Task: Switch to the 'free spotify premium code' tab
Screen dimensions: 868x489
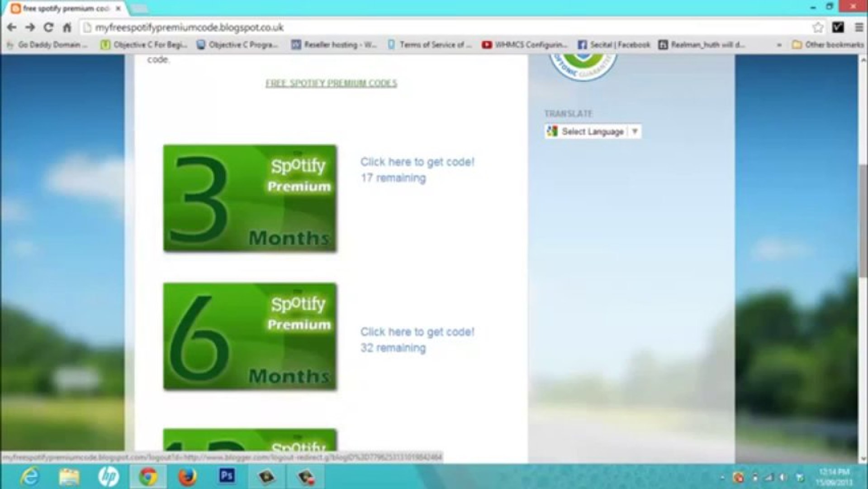Action: click(65, 9)
